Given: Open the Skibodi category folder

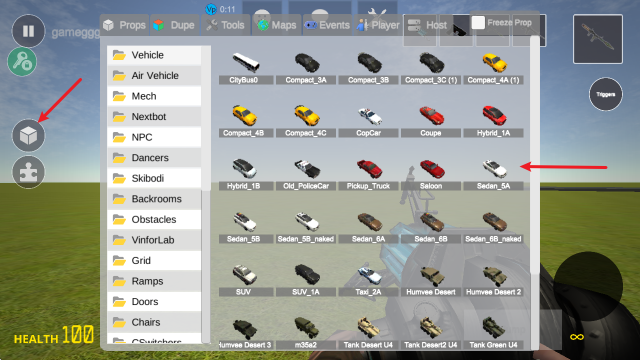Looking at the screenshot, I should click(154, 178).
